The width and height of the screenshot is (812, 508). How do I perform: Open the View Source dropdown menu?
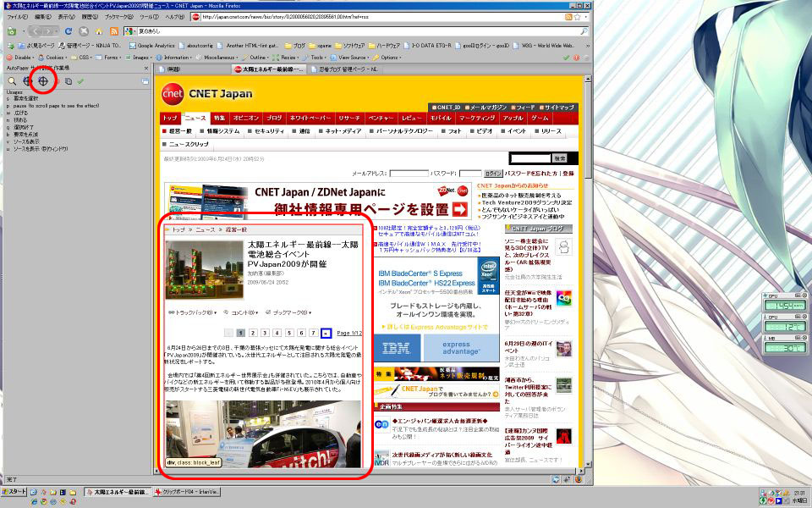(x=349, y=58)
